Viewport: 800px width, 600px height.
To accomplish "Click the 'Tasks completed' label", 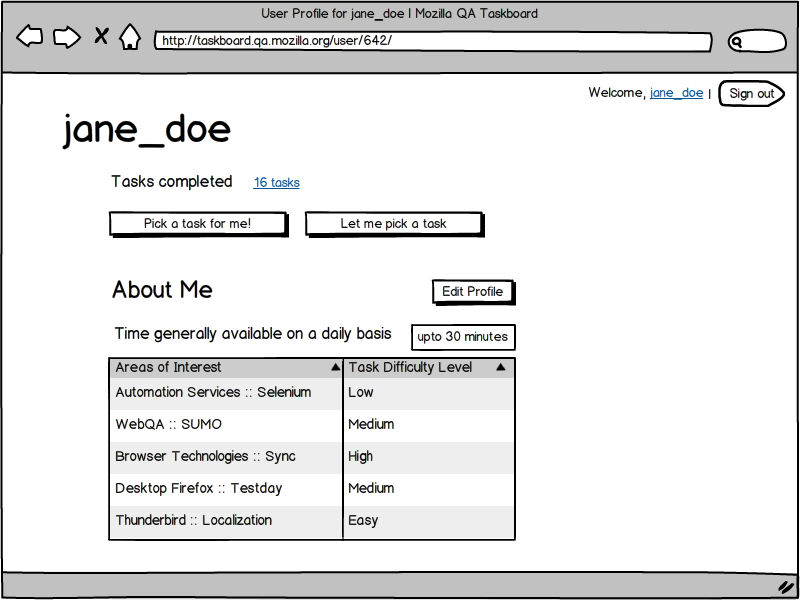I will click(x=172, y=182).
